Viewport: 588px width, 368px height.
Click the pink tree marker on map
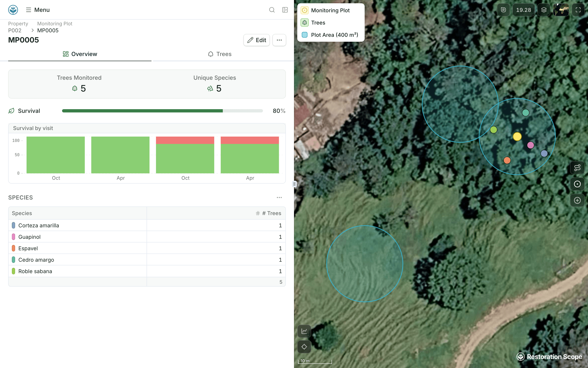pos(531,145)
